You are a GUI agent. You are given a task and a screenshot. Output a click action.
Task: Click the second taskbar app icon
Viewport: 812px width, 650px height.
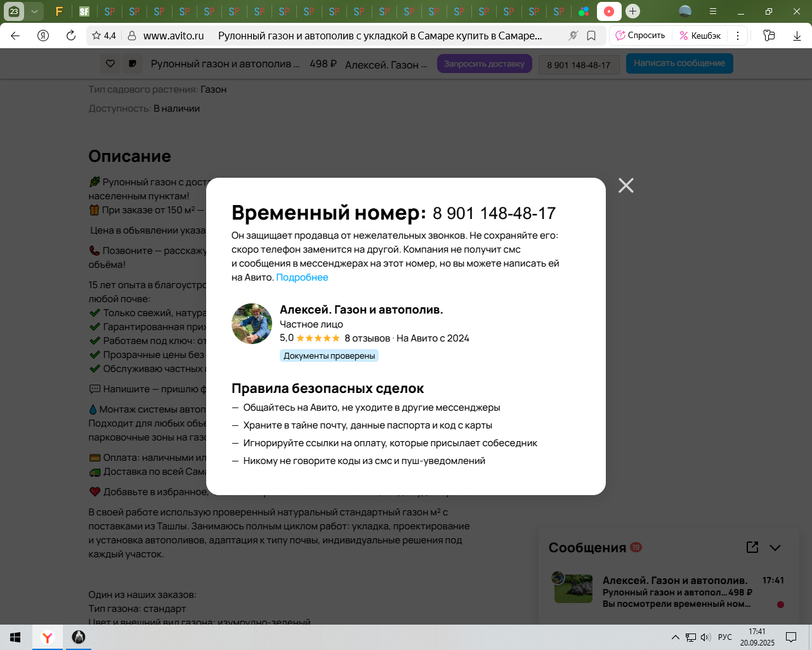click(x=79, y=637)
